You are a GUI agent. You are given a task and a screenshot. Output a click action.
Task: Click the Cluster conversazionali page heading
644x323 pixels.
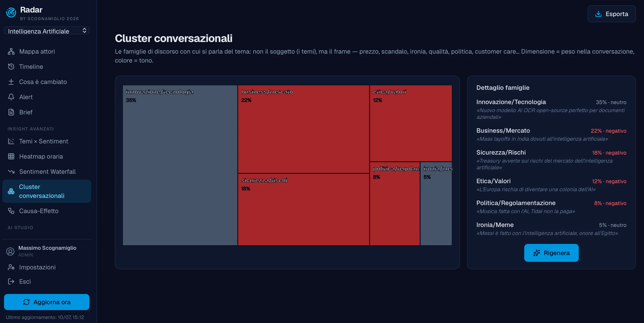click(173, 38)
